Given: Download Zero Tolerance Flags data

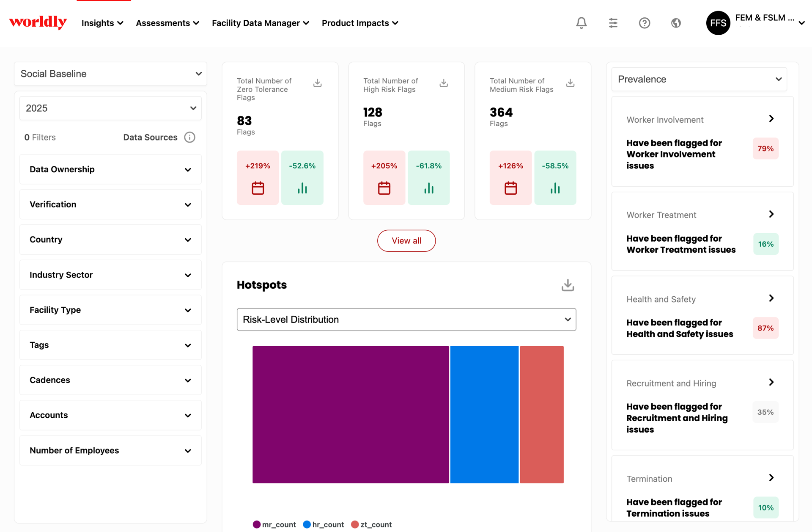Looking at the screenshot, I should (x=317, y=83).
